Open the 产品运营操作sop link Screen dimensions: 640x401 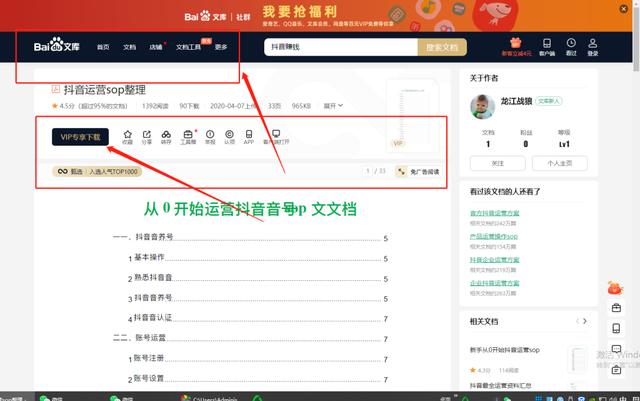493,236
